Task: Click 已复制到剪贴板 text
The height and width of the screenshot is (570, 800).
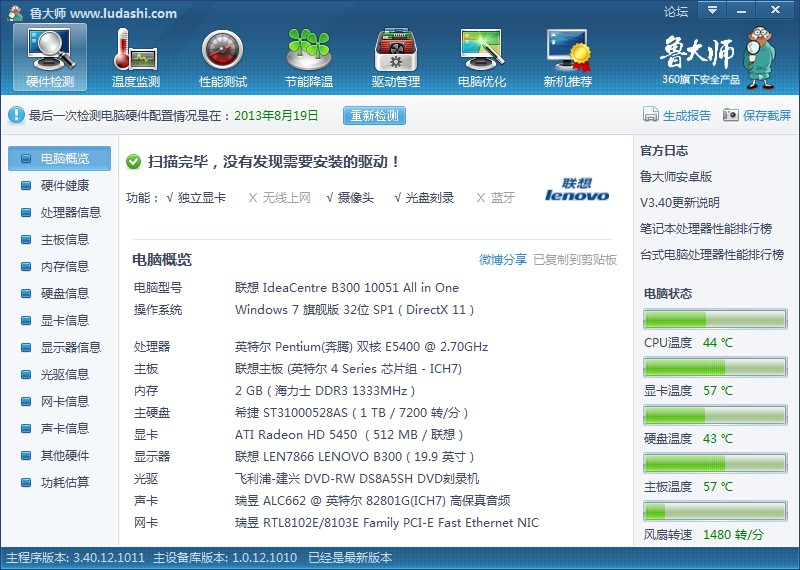Action: pyautogui.click(x=575, y=260)
